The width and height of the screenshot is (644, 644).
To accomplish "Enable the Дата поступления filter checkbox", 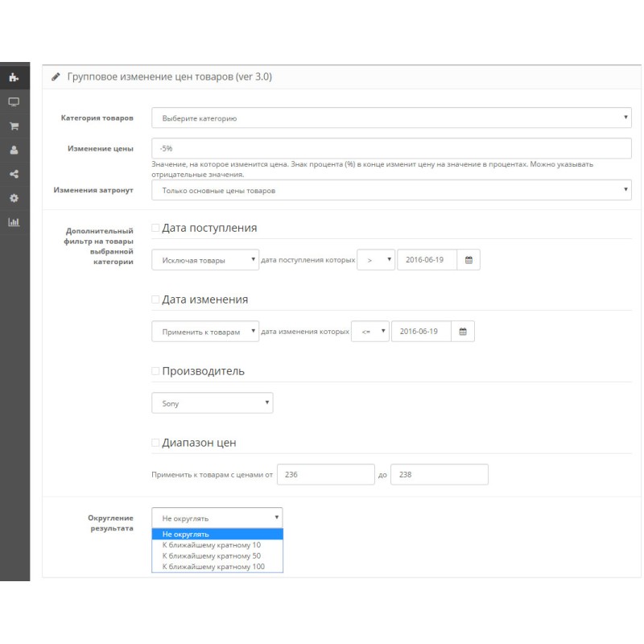I will pyautogui.click(x=156, y=229).
